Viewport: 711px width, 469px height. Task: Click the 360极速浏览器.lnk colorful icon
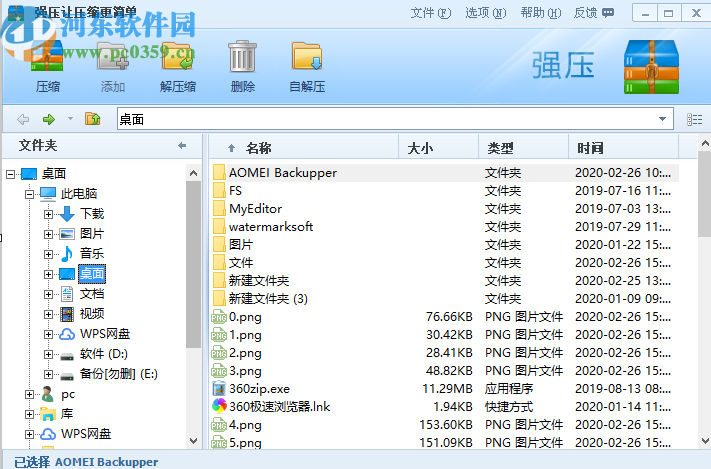tap(219, 406)
